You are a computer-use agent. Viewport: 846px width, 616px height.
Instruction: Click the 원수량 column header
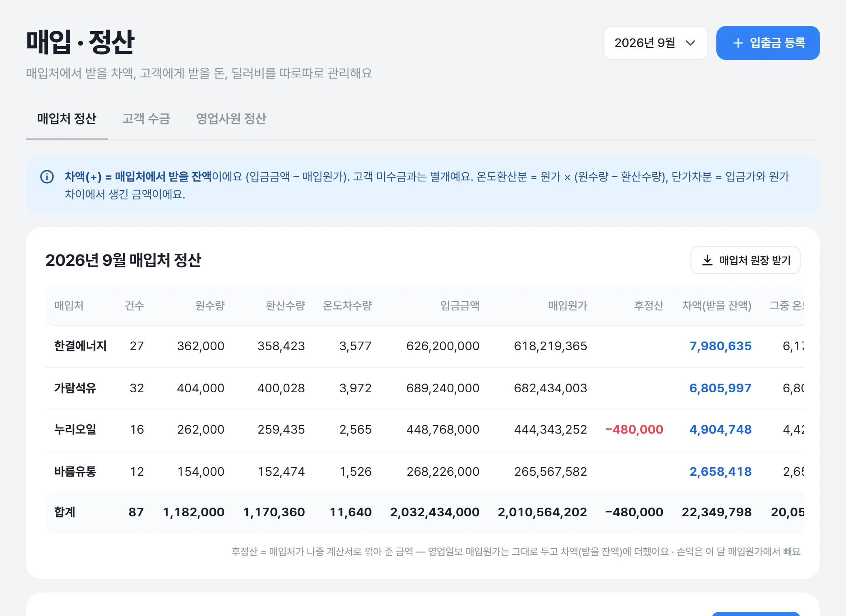(210, 306)
